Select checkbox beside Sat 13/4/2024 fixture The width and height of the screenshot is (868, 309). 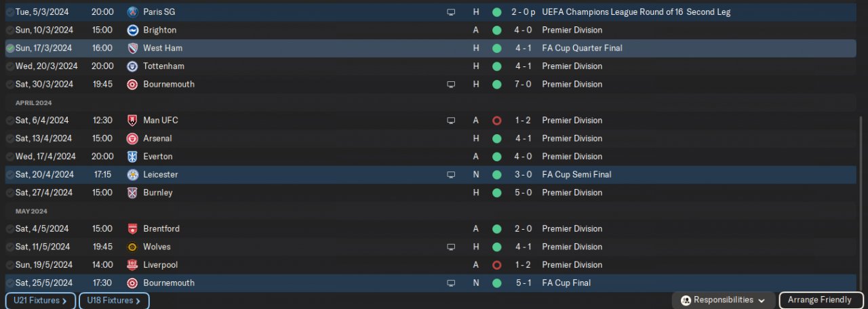(9, 139)
